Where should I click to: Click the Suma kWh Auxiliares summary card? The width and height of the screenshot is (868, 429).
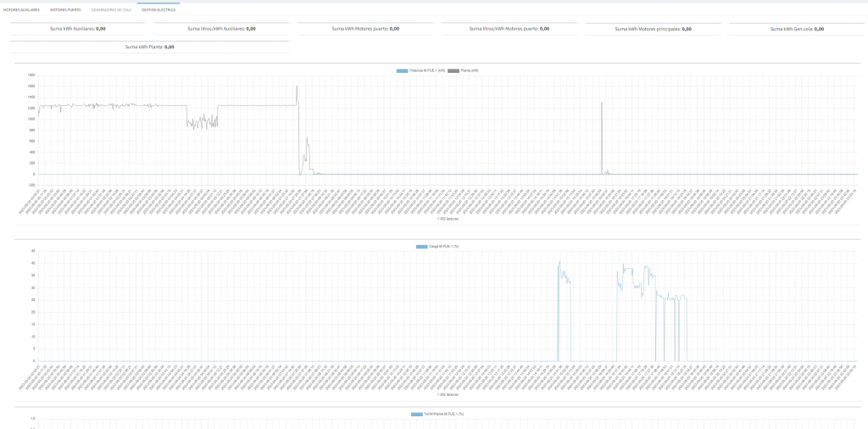click(x=77, y=29)
